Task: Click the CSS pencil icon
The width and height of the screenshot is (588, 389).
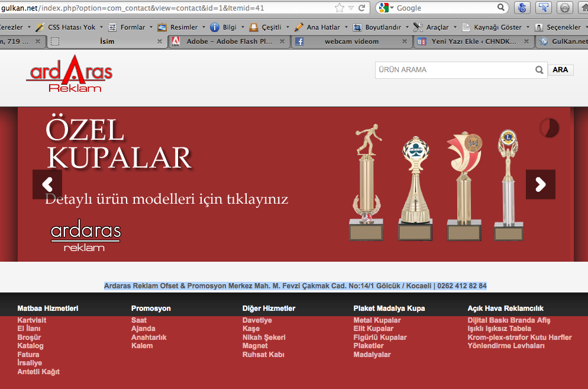Action: [x=40, y=27]
